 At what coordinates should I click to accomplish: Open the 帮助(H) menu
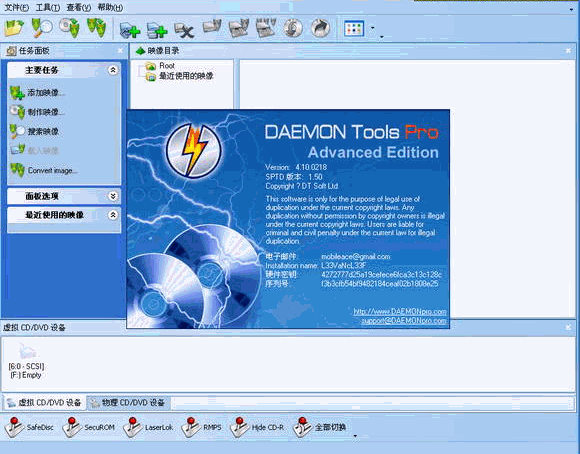coord(110,7)
